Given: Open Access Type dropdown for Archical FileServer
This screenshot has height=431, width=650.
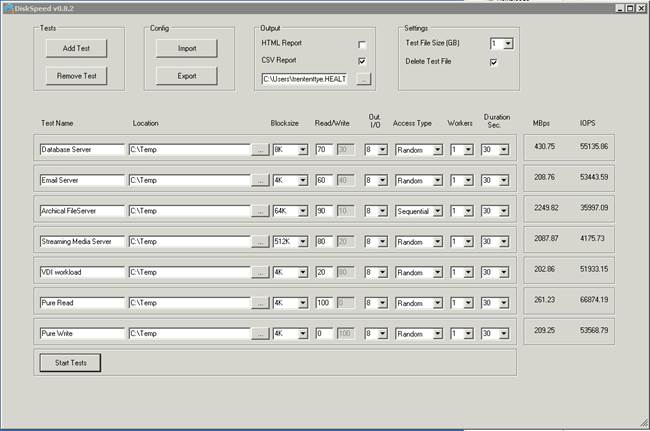Looking at the screenshot, I should point(435,211).
